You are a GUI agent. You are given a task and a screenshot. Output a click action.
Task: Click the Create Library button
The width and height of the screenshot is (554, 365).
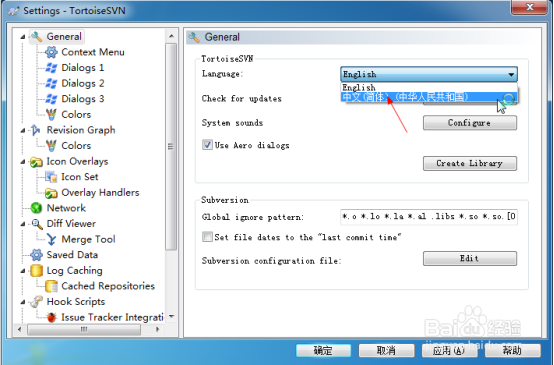(470, 163)
